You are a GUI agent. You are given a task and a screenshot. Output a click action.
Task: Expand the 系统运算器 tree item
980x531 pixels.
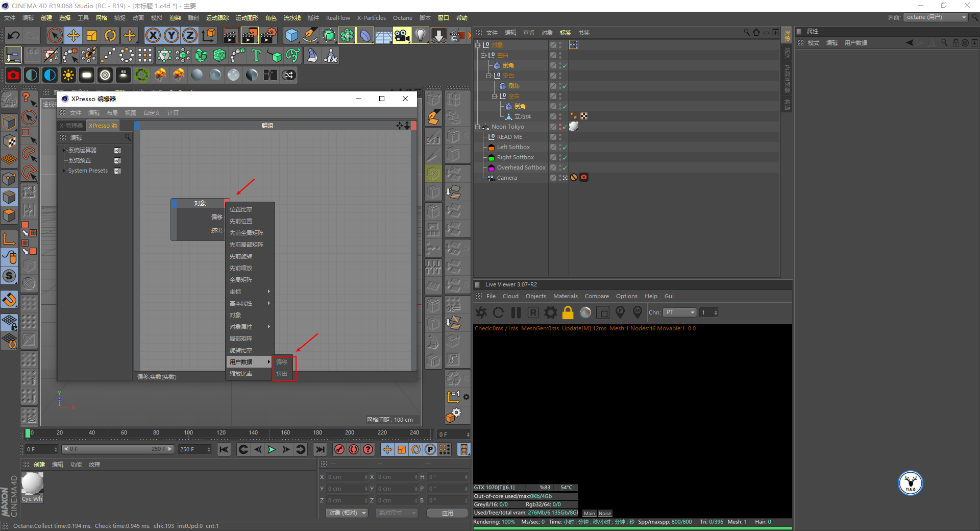[64, 150]
